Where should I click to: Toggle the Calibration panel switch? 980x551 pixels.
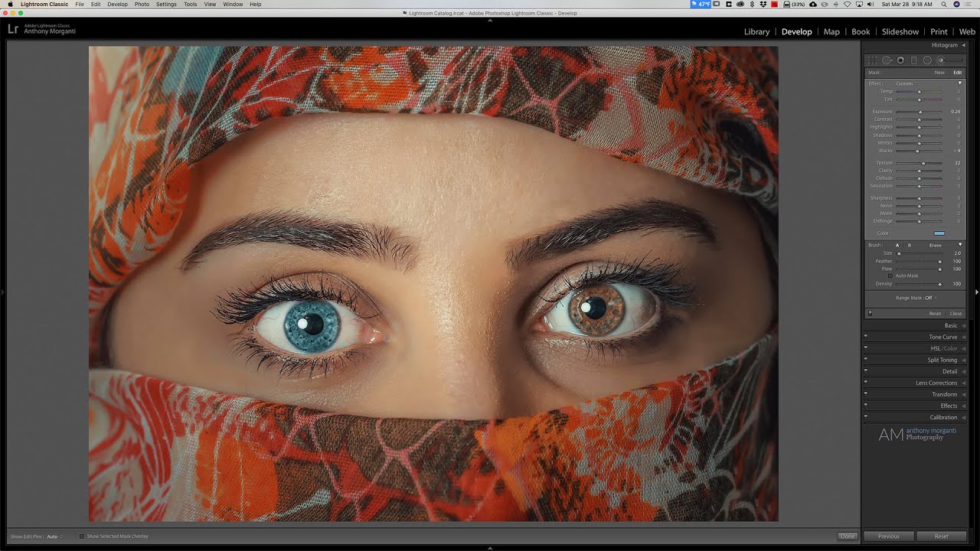pyautogui.click(x=866, y=417)
